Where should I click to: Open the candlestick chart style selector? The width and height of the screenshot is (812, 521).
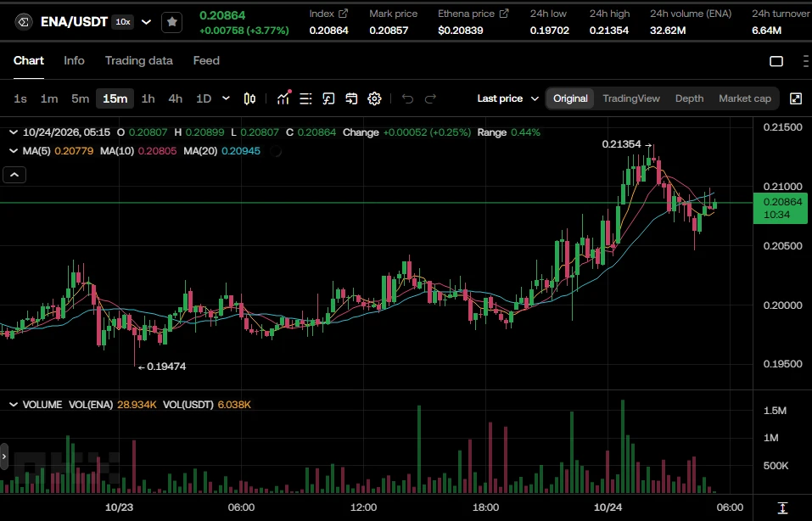(x=249, y=98)
